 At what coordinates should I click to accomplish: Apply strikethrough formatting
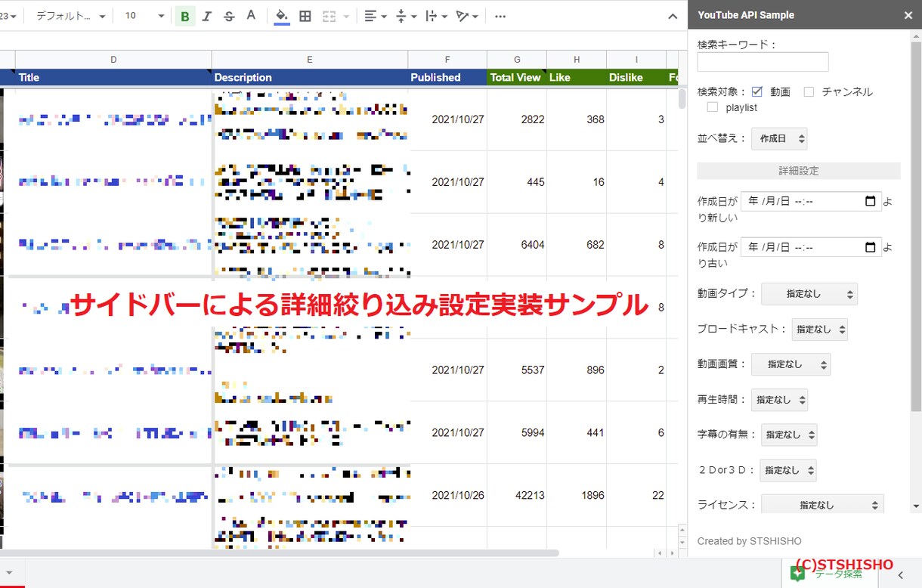click(229, 16)
